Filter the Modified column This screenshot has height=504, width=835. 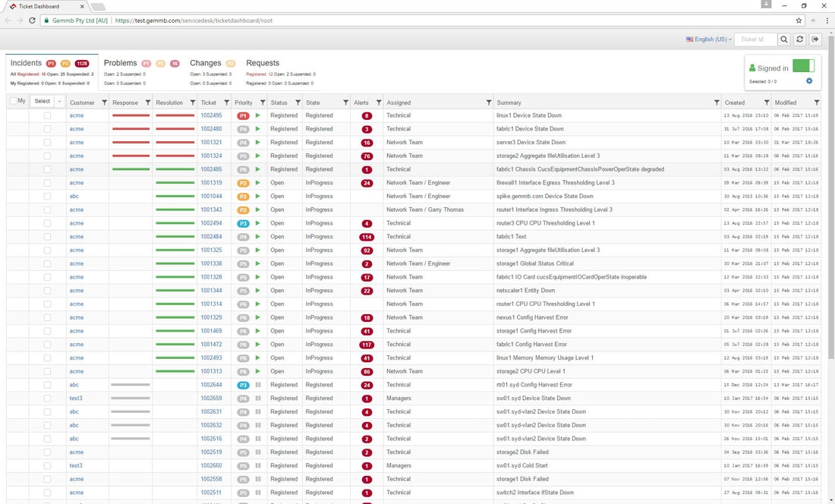816,102
